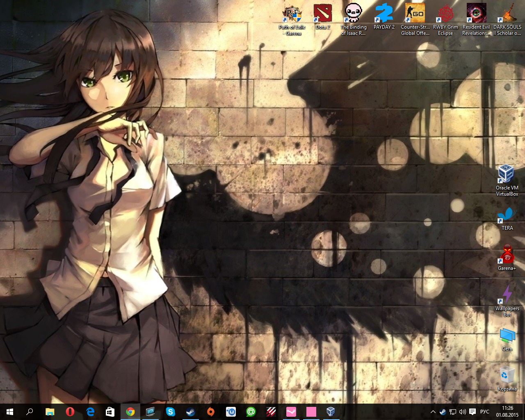Open Skype from the taskbar
This screenshot has width=525, height=420.
tap(171, 412)
